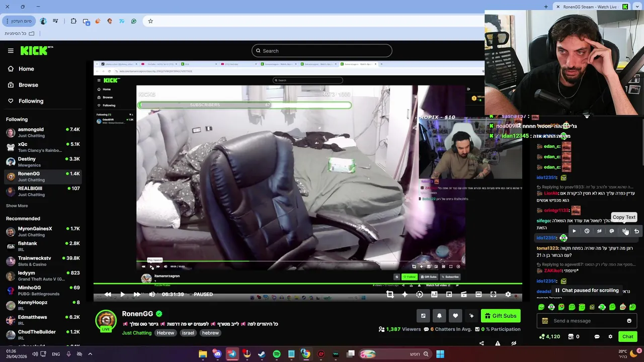Expand the Following list with Show More

17,206
